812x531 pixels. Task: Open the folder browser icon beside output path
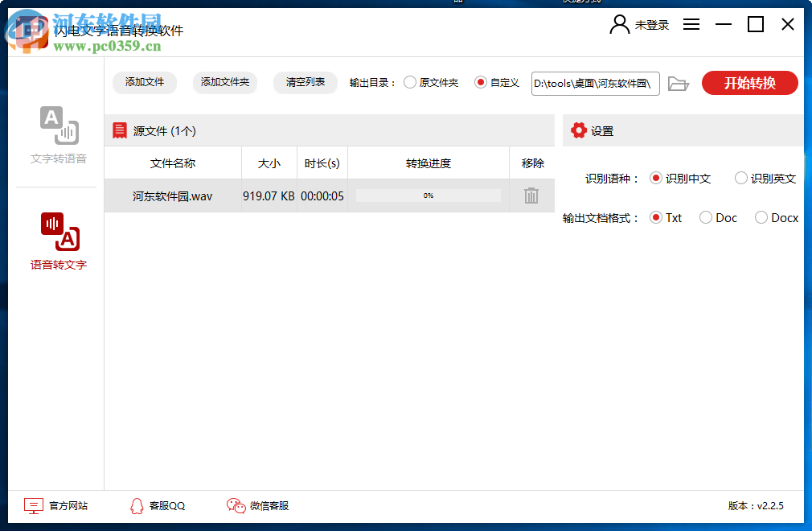click(x=679, y=83)
